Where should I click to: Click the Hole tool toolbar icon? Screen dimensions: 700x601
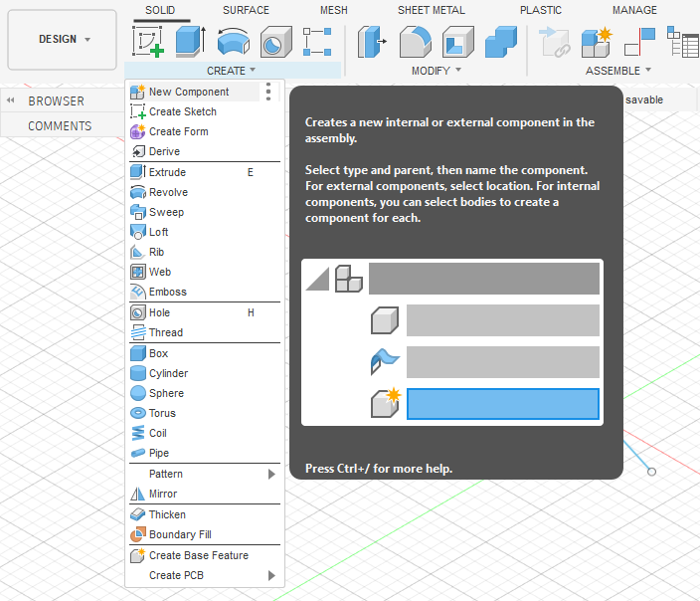[x=275, y=42]
